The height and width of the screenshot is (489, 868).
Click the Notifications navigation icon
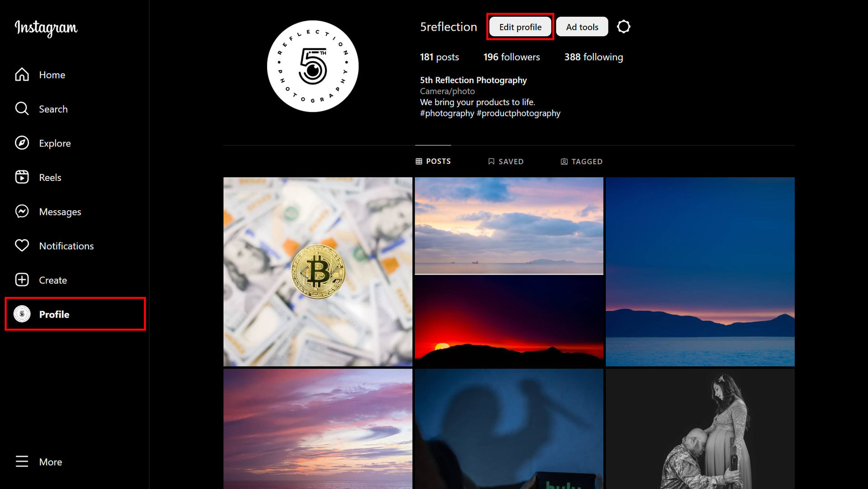(21, 246)
